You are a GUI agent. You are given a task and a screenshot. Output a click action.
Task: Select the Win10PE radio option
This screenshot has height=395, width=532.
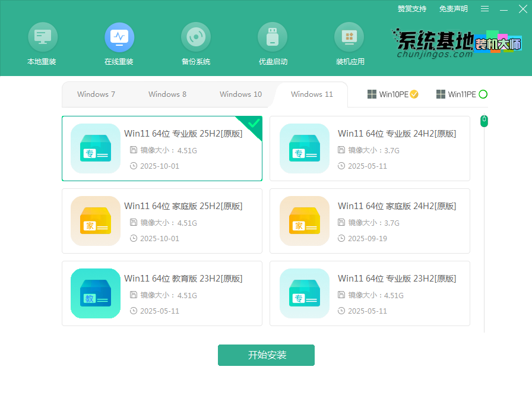[x=414, y=94]
